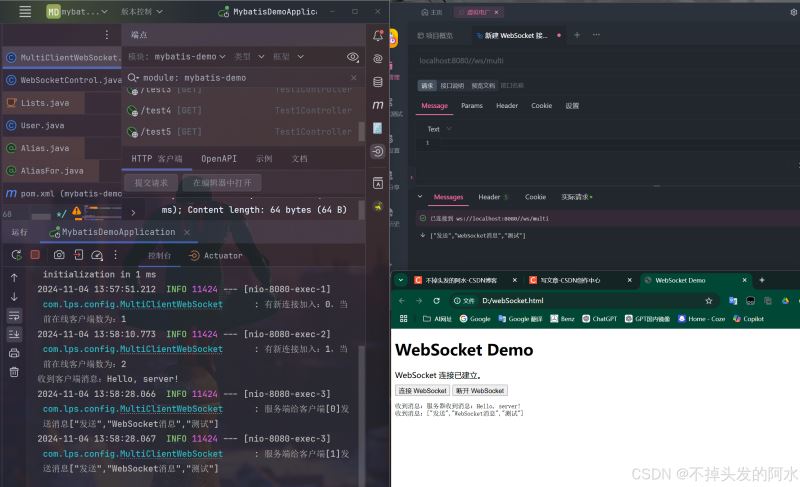Open the Chrome tab search dropdown
This screenshot has width=800, height=487.
401,280
